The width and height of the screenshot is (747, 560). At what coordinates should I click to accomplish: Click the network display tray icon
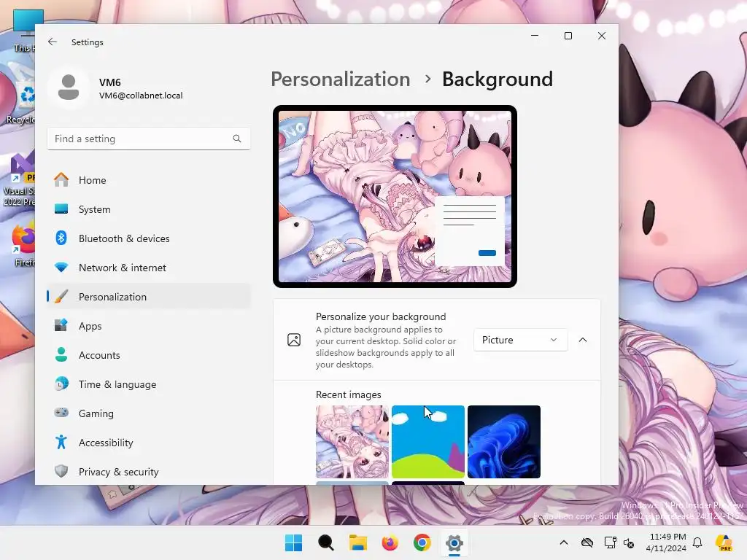(x=611, y=542)
